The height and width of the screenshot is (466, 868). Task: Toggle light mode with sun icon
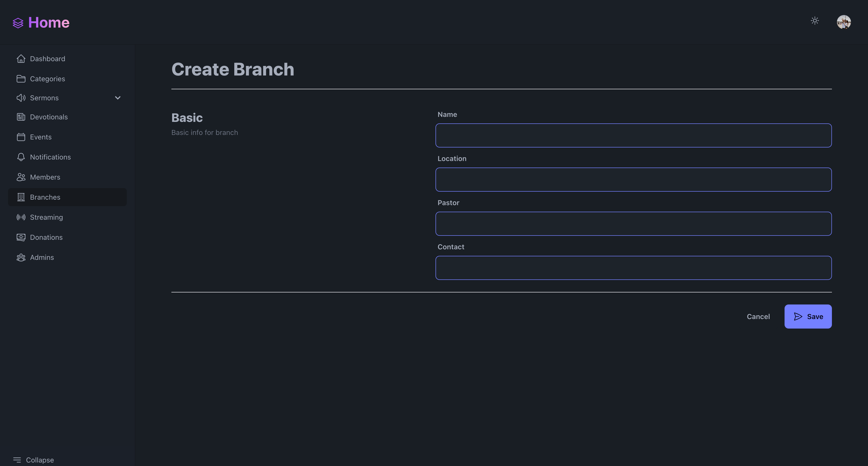814,21
